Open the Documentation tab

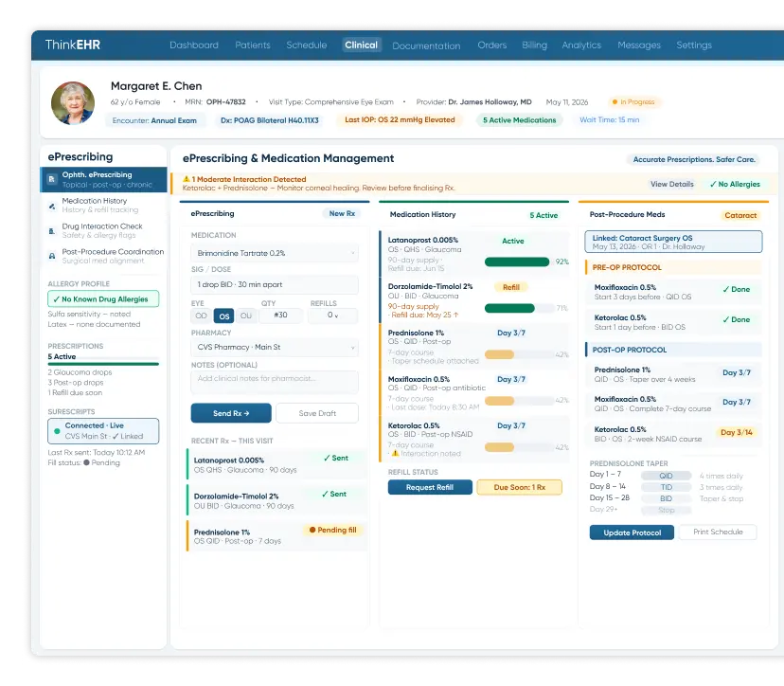[x=426, y=45]
